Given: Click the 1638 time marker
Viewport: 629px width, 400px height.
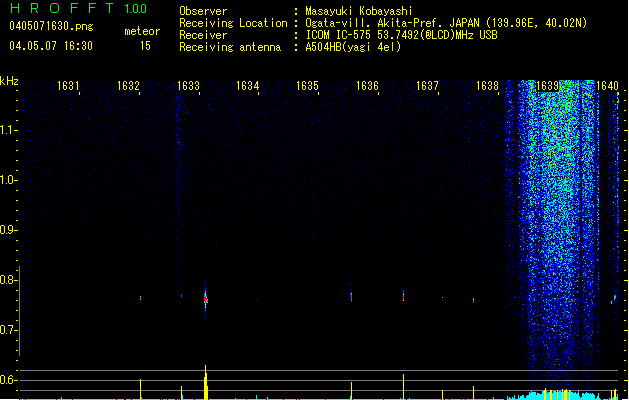Looking at the screenshot, I should [487, 86].
